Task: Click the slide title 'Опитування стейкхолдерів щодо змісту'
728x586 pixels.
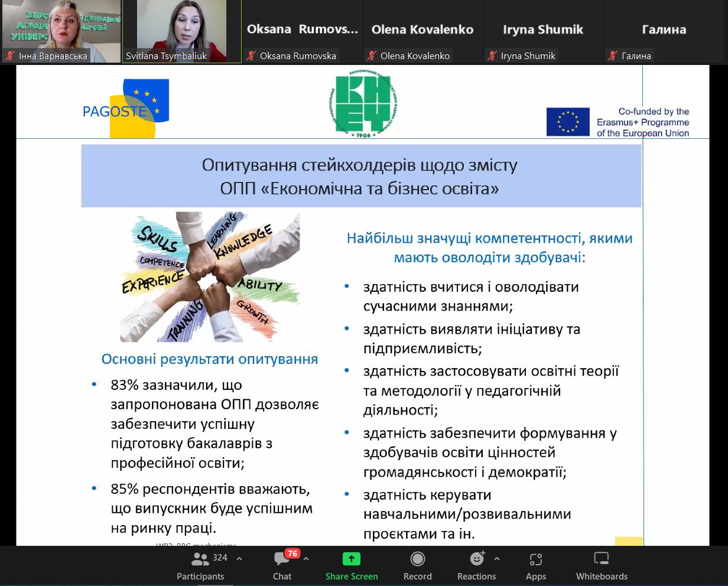Action: [360, 164]
